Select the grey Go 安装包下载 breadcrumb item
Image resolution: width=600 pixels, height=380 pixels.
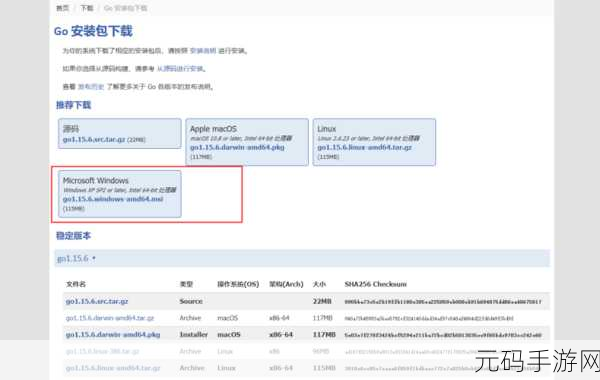tap(126, 8)
